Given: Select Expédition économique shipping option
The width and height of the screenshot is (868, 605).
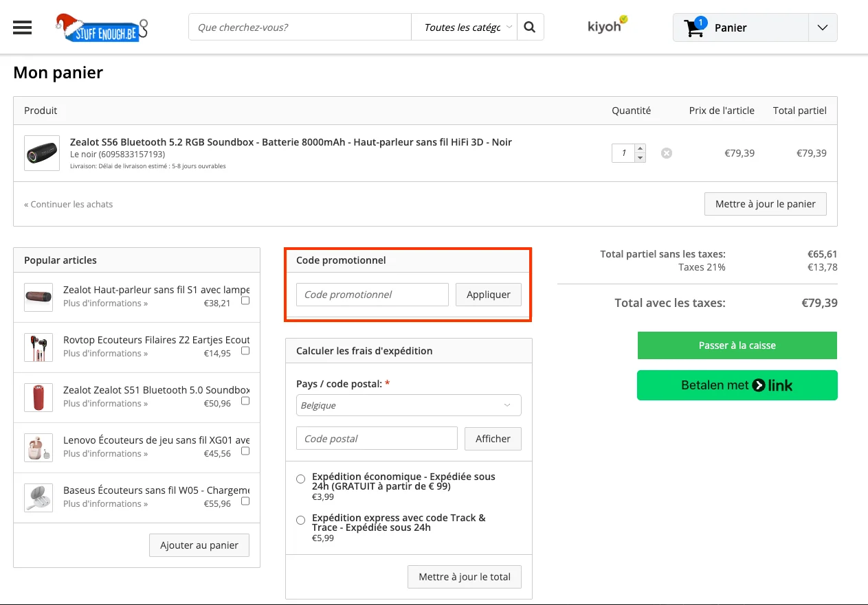Looking at the screenshot, I should coord(300,479).
